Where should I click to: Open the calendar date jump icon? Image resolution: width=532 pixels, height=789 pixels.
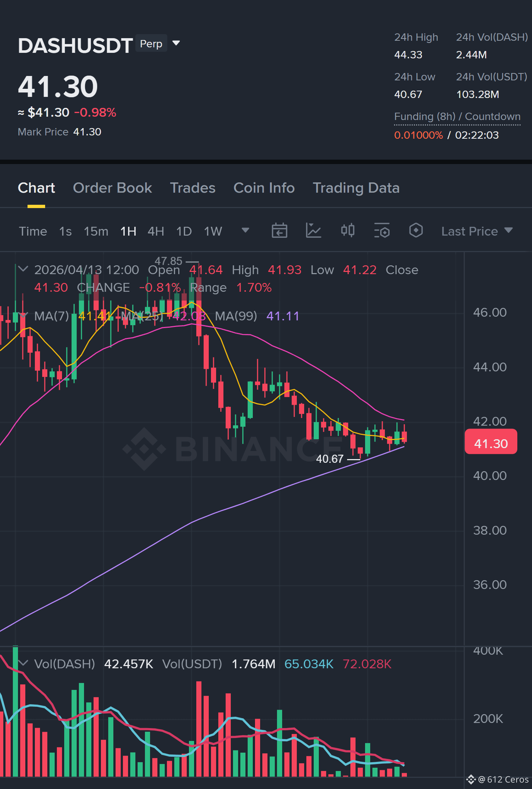click(279, 231)
